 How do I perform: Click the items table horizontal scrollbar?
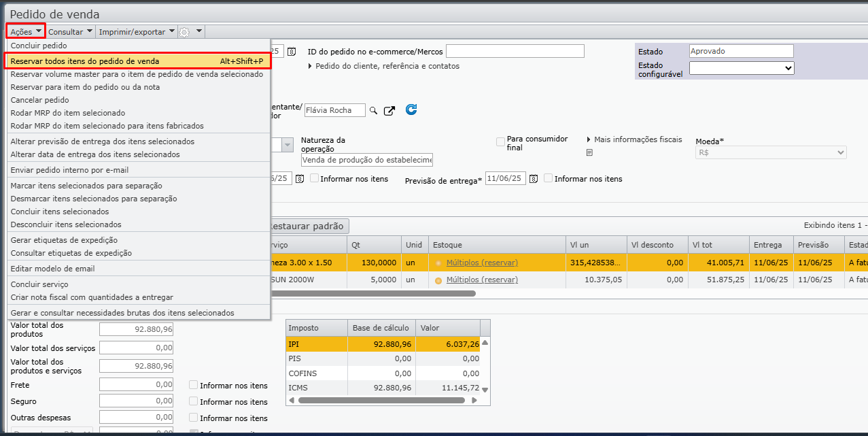tap(372, 294)
